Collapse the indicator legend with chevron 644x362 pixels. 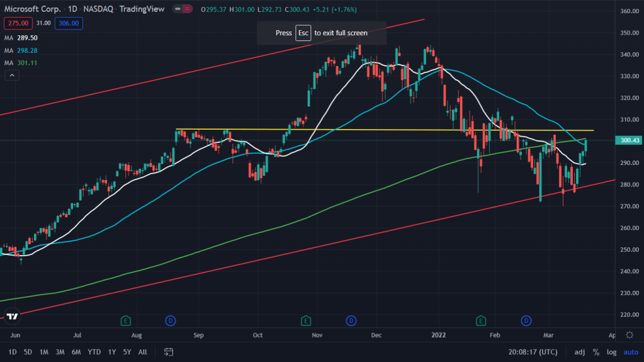point(12,76)
